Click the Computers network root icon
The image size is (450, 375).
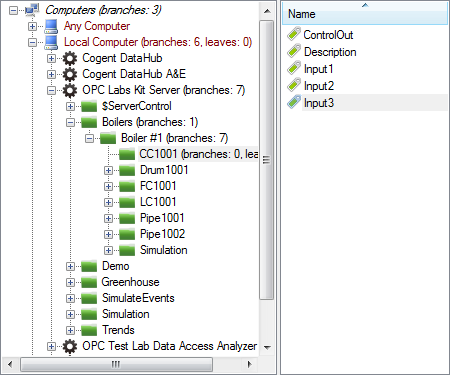click(33, 10)
